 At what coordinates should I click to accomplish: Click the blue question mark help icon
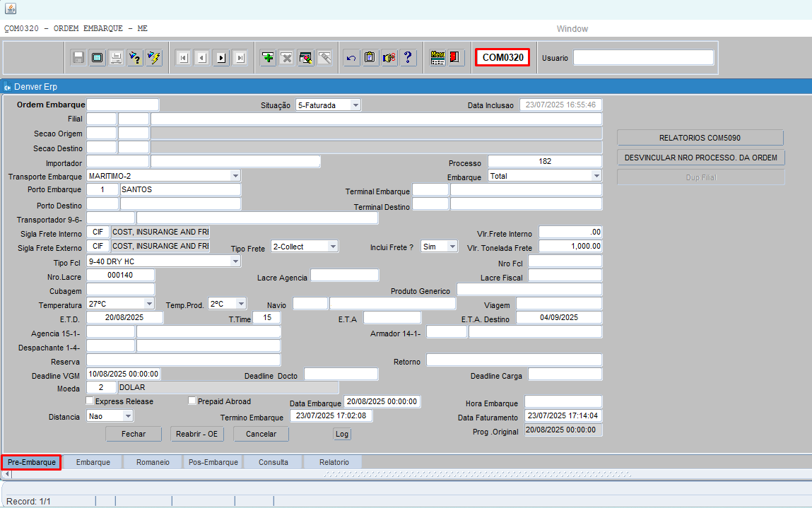click(x=408, y=58)
